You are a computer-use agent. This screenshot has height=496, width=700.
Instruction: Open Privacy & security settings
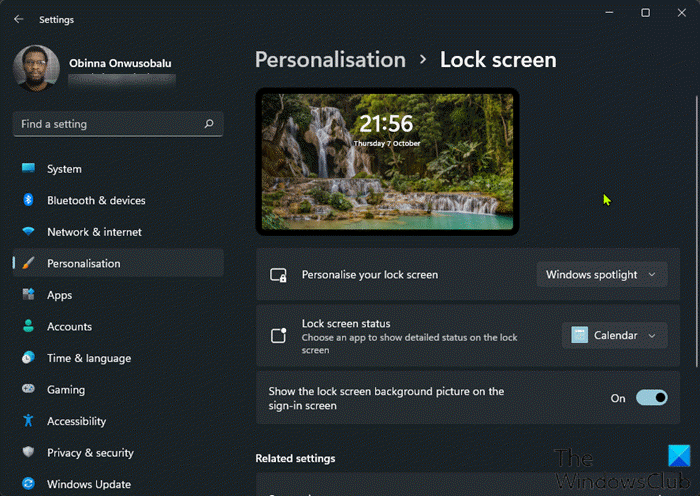[x=118, y=452]
